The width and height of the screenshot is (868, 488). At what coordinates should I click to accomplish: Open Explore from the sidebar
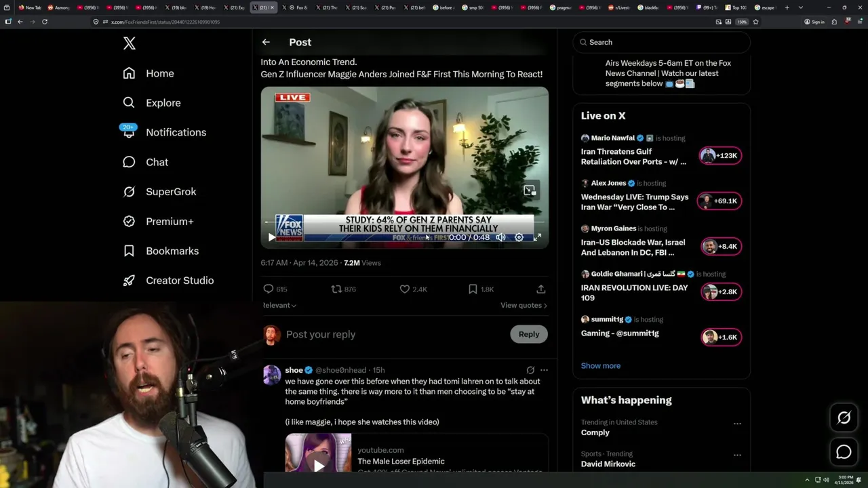pos(152,103)
